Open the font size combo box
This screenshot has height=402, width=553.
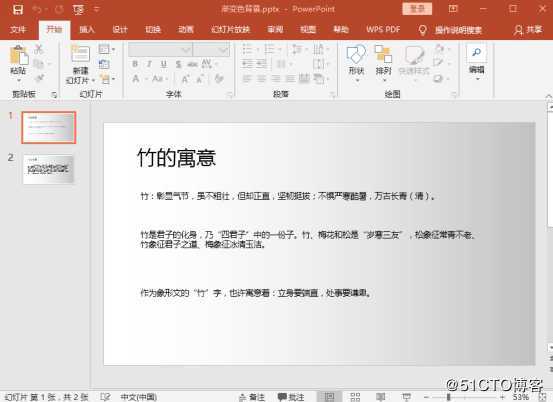click(211, 50)
